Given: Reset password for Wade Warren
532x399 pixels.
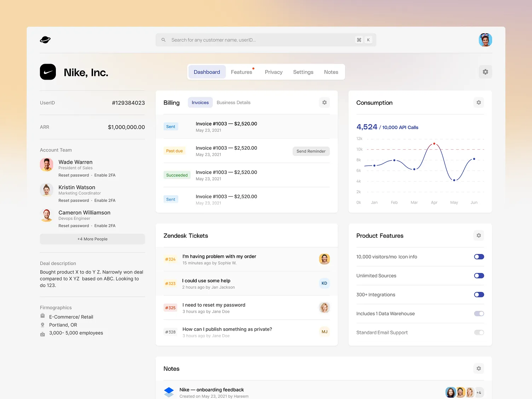Looking at the screenshot, I should (x=74, y=175).
